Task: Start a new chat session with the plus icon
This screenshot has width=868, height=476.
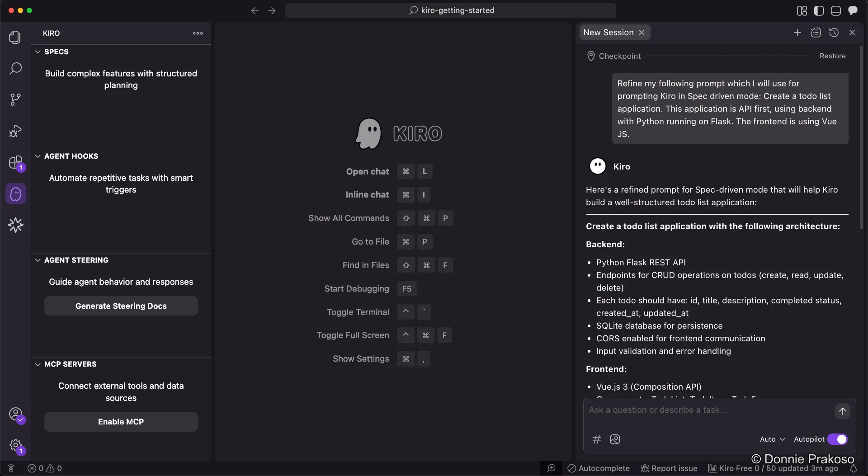Action: coord(797,32)
